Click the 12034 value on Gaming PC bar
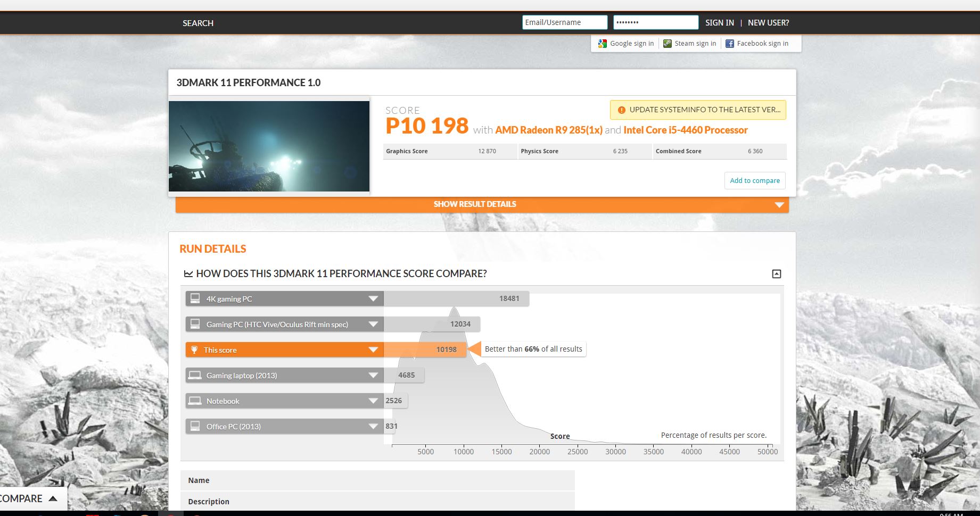Viewport: 980px width, 516px height. tap(460, 324)
